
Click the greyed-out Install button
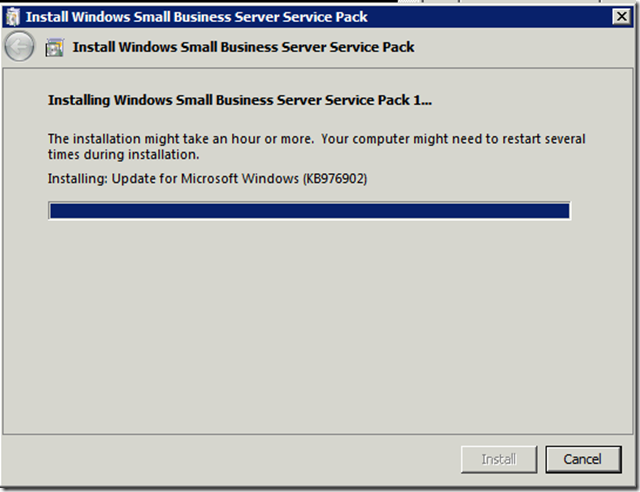click(498, 459)
